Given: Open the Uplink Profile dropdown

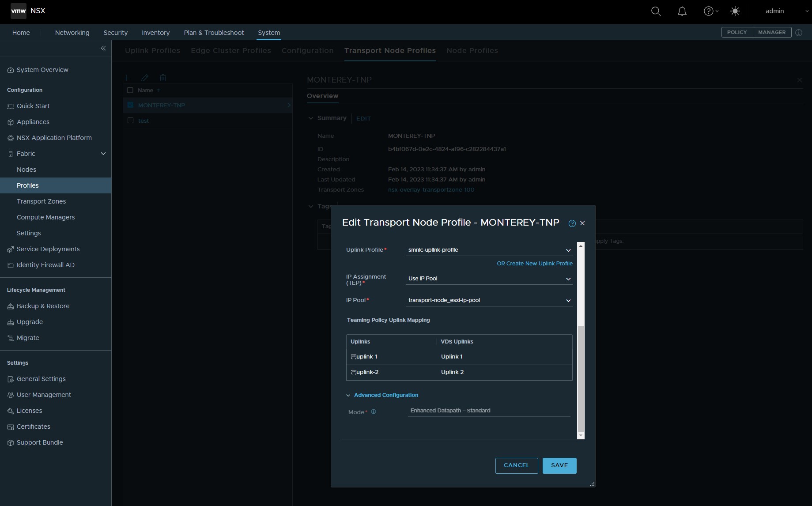Looking at the screenshot, I should (x=489, y=250).
